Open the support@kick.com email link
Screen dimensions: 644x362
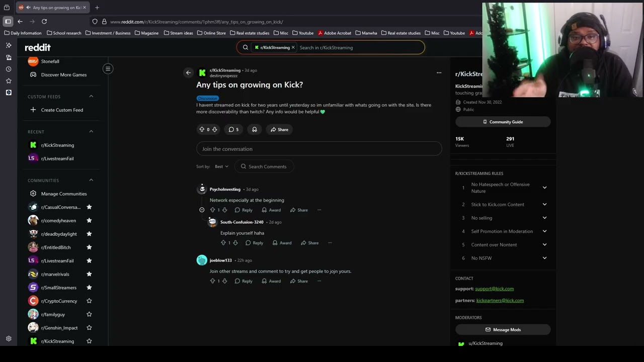(x=494, y=289)
